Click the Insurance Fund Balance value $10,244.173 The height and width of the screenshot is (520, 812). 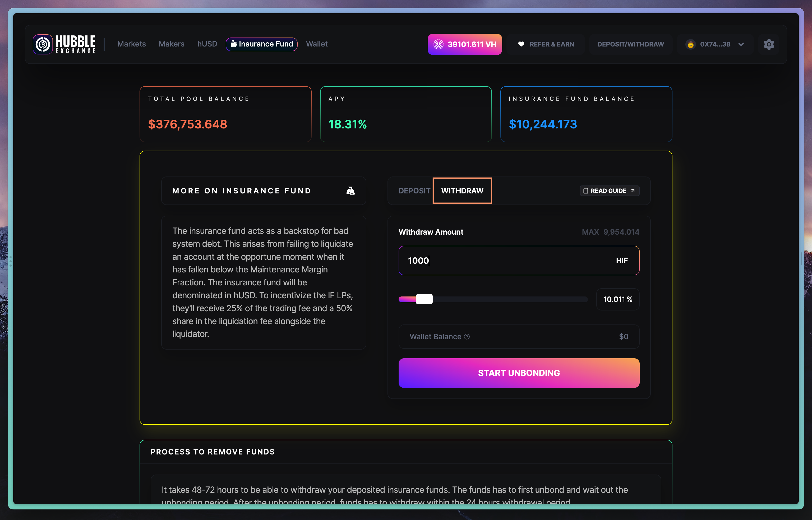543,124
